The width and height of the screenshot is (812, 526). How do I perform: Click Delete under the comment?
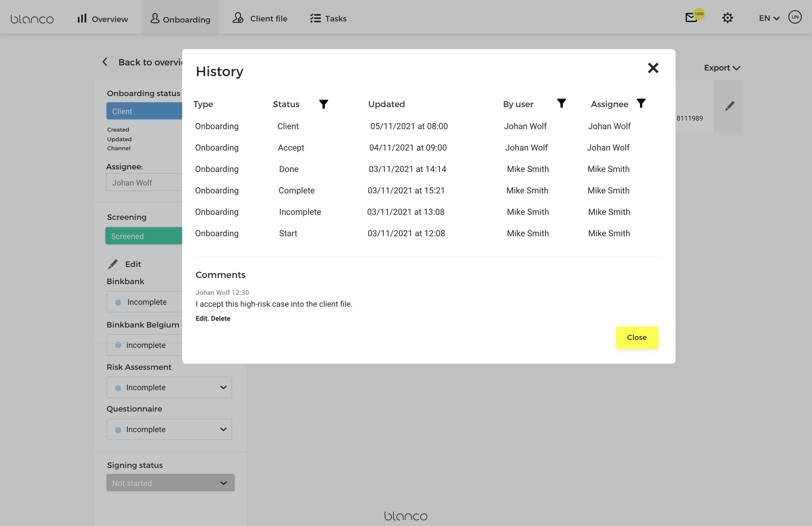pyautogui.click(x=220, y=318)
